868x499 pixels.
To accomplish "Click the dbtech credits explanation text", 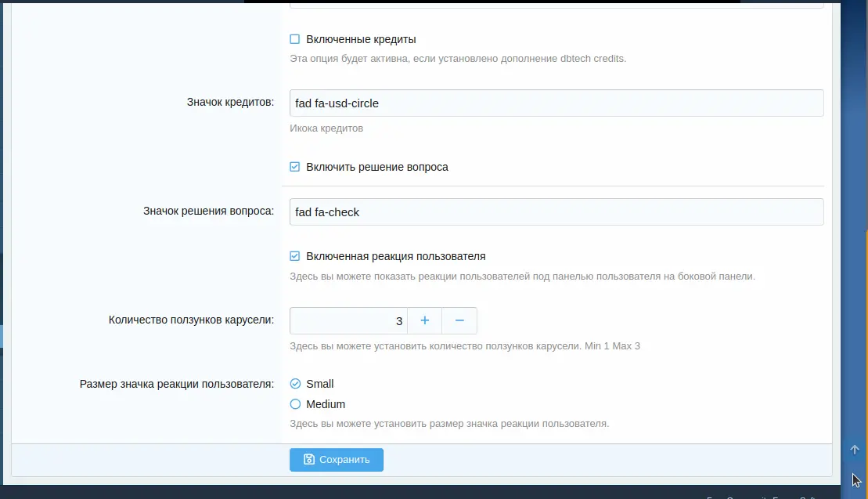I will [458, 59].
